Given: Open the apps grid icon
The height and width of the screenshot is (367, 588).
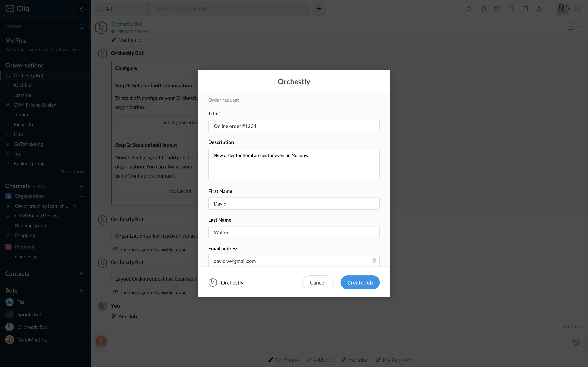Looking at the screenshot, I should click(578, 9).
